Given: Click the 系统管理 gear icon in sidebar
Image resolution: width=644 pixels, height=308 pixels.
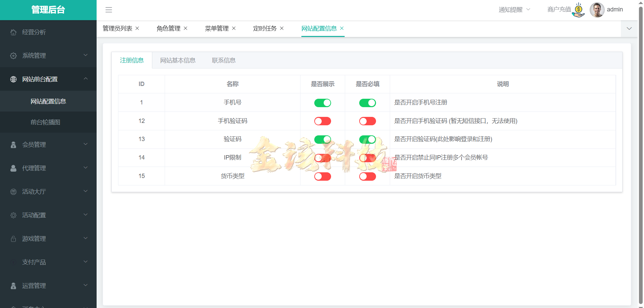Looking at the screenshot, I should coord(13,55).
